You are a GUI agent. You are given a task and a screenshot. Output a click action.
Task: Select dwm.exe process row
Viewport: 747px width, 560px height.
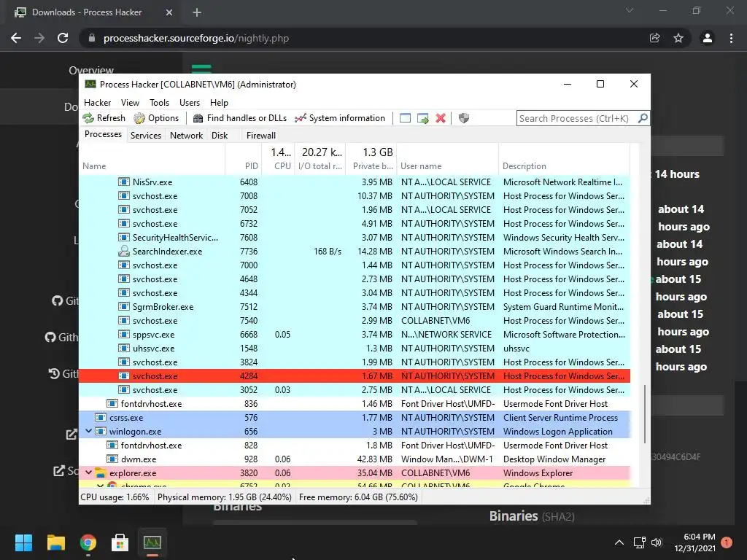[355, 459]
